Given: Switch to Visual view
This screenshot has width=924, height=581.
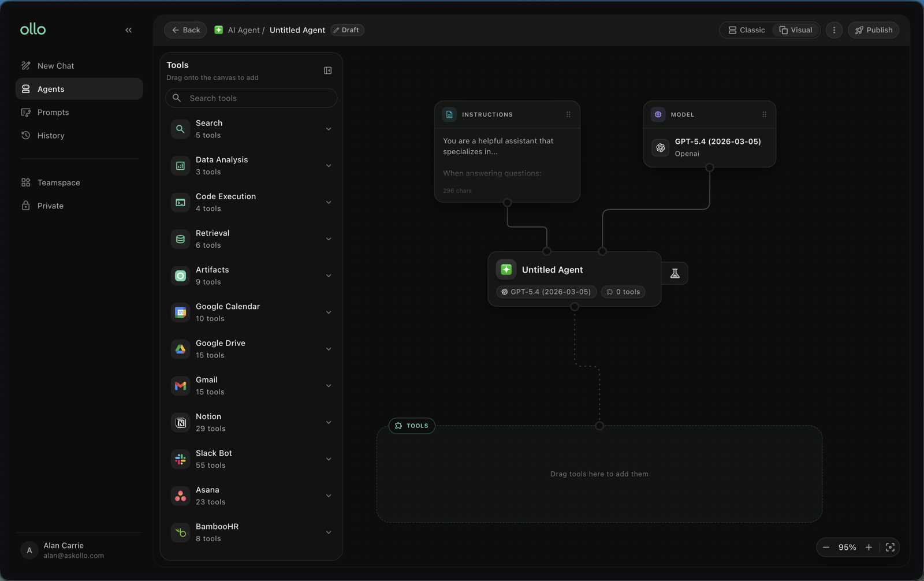Looking at the screenshot, I should coord(796,30).
